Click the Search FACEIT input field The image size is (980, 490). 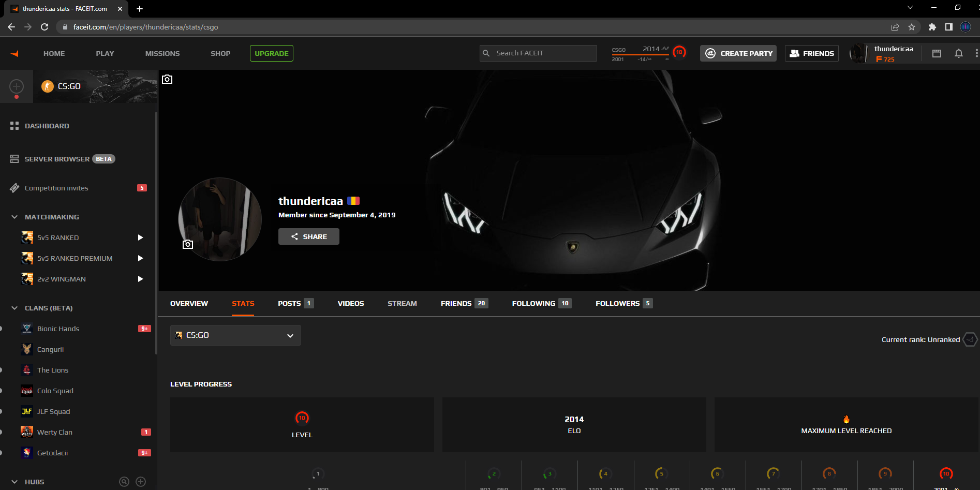coord(538,53)
